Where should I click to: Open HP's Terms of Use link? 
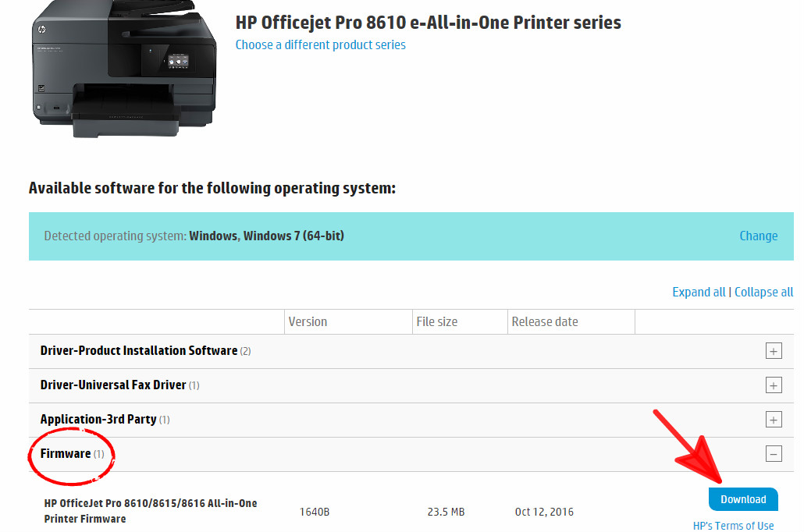733,526
